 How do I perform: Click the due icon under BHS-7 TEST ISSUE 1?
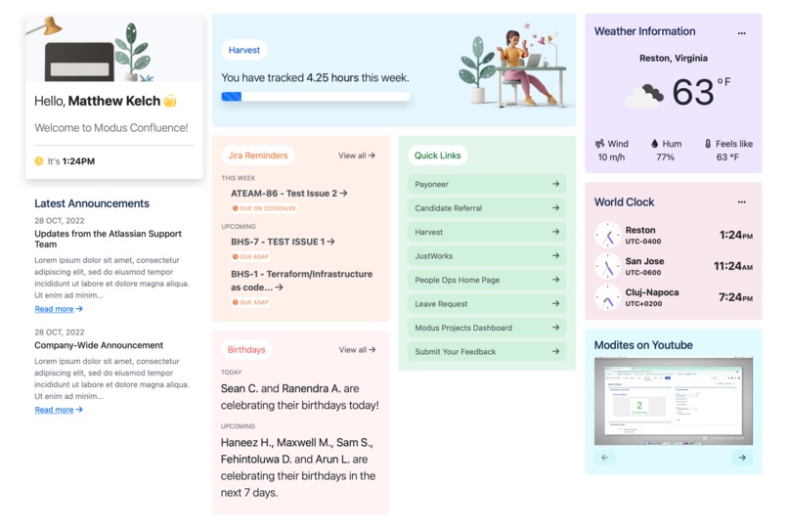click(235, 256)
